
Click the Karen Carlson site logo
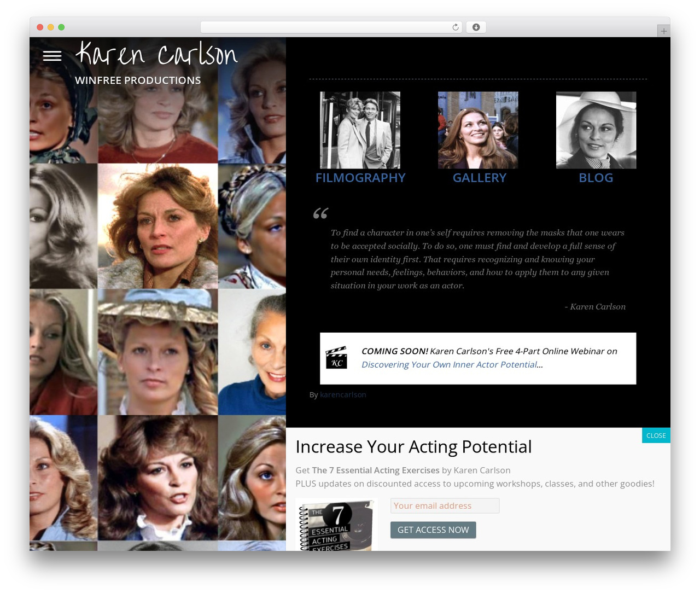point(156,54)
